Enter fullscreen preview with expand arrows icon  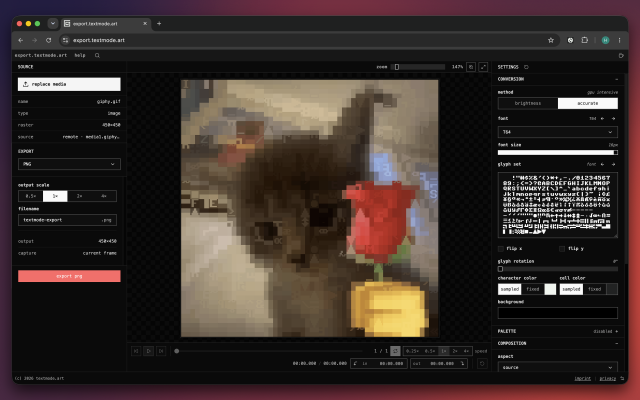point(483,67)
